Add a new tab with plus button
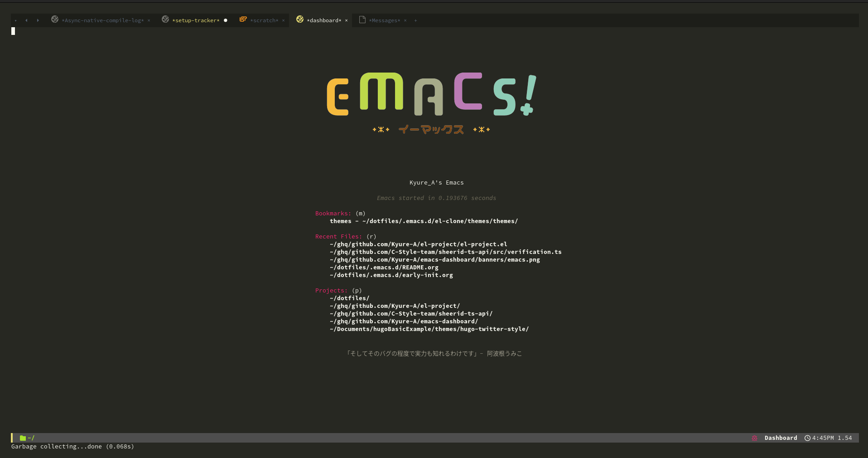 pos(415,20)
